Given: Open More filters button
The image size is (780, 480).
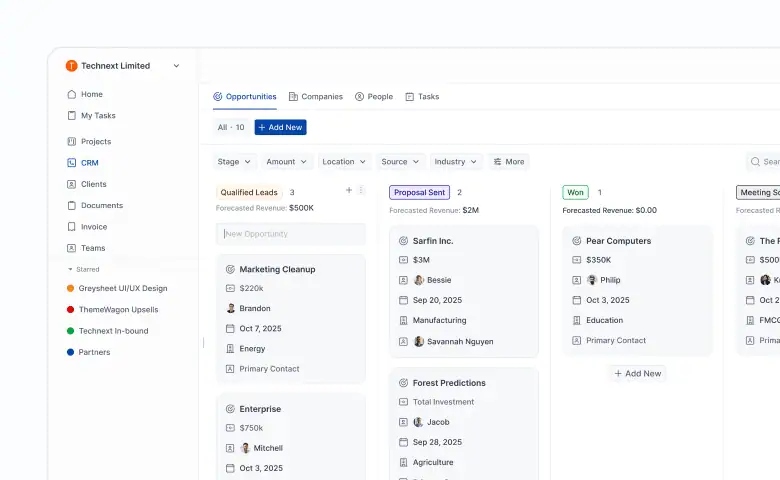Looking at the screenshot, I should 508,162.
